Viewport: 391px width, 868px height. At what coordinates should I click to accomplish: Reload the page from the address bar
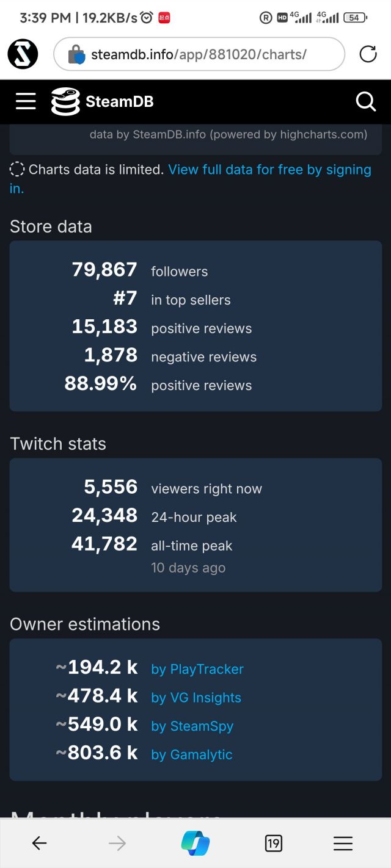pos(368,55)
